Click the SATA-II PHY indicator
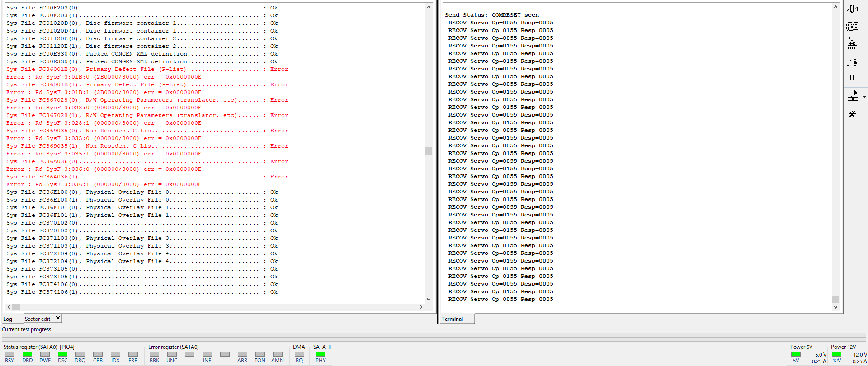The height and width of the screenshot is (366, 868). coord(321,354)
